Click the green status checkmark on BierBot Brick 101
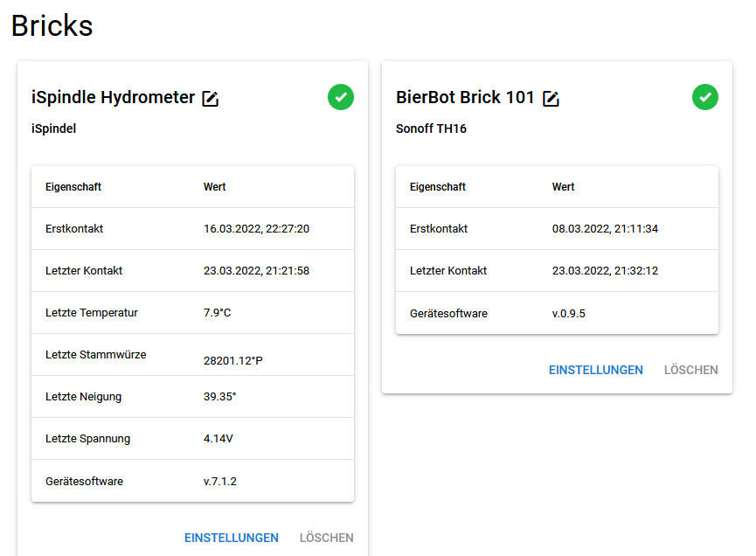This screenshot has width=756, height=556. [x=705, y=97]
